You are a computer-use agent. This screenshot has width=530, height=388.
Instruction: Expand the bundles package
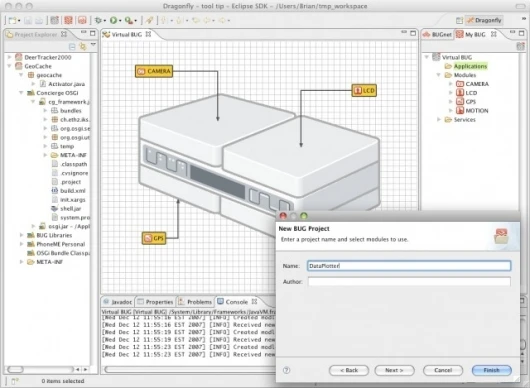click(x=45, y=111)
